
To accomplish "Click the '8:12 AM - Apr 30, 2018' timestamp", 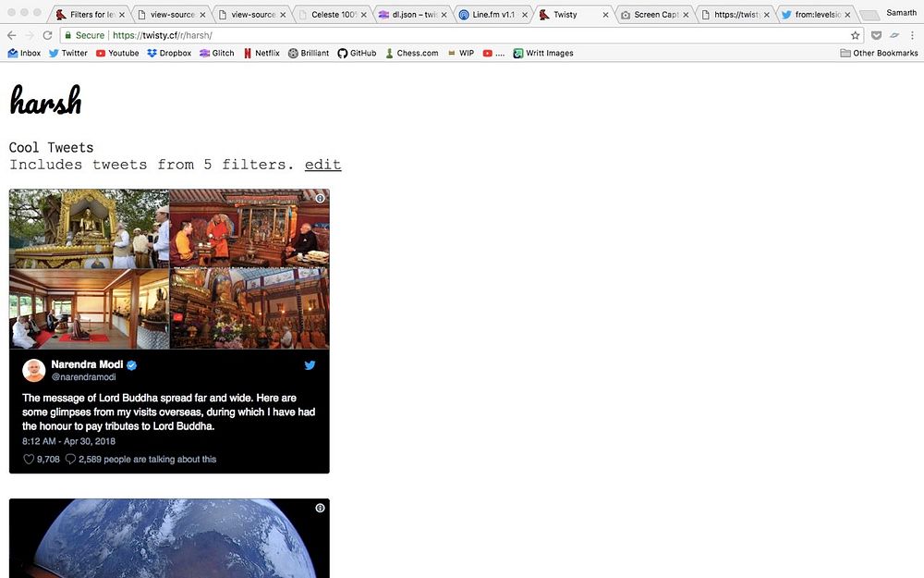I will tap(69, 441).
